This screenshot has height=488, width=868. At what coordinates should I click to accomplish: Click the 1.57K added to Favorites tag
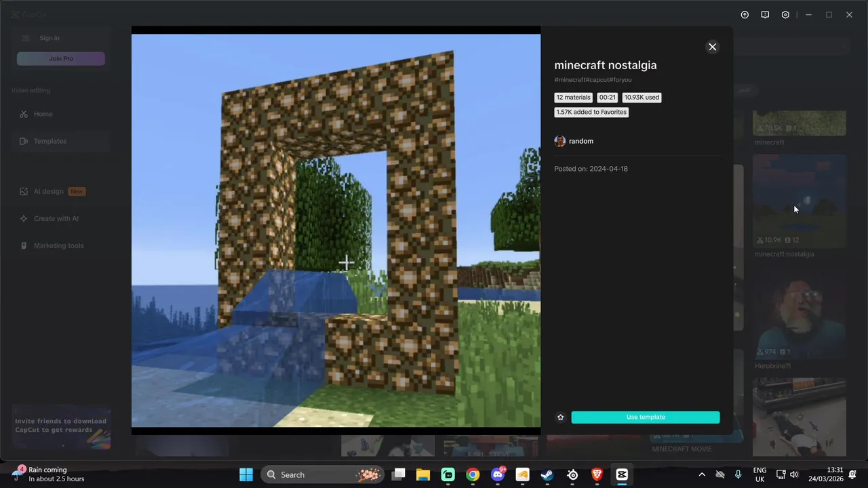591,113
